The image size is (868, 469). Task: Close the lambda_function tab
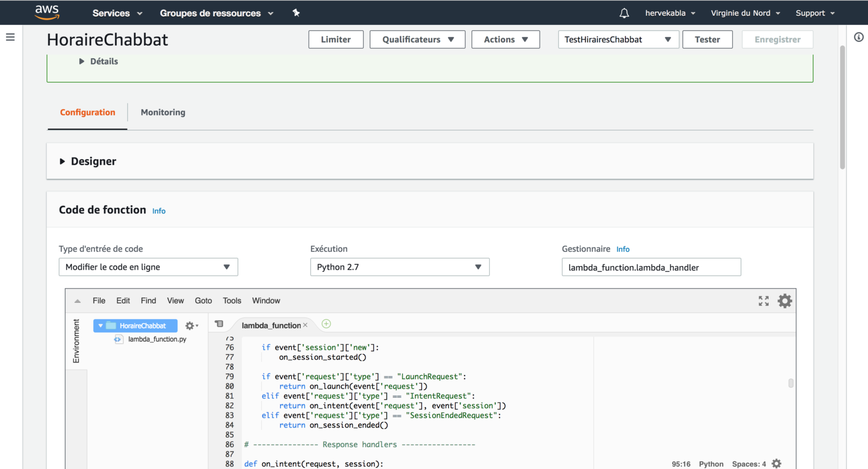point(305,325)
